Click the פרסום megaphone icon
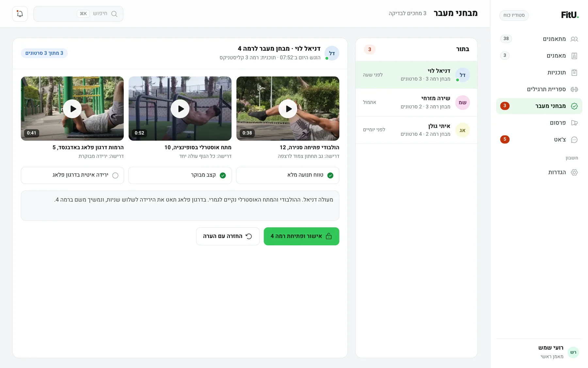 [x=574, y=123]
